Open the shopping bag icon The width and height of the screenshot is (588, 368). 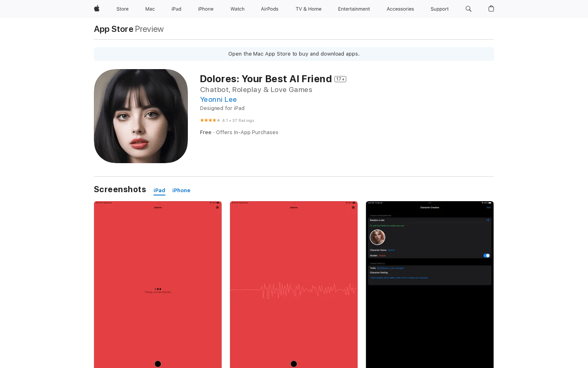(491, 9)
